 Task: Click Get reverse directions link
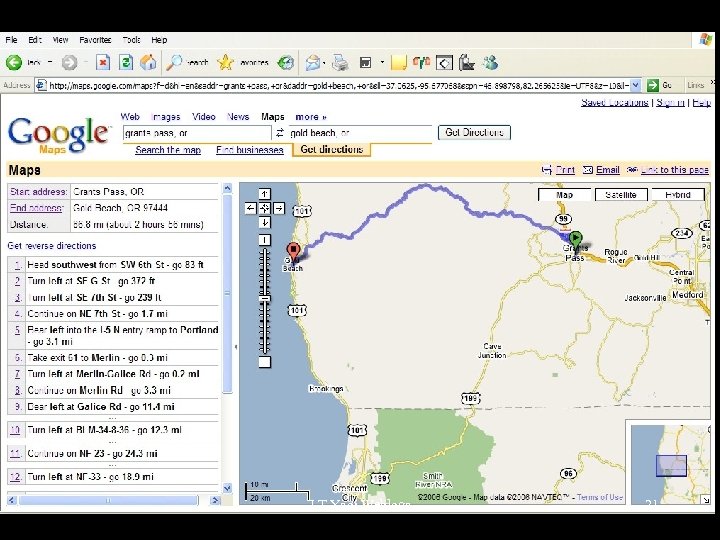click(52, 246)
